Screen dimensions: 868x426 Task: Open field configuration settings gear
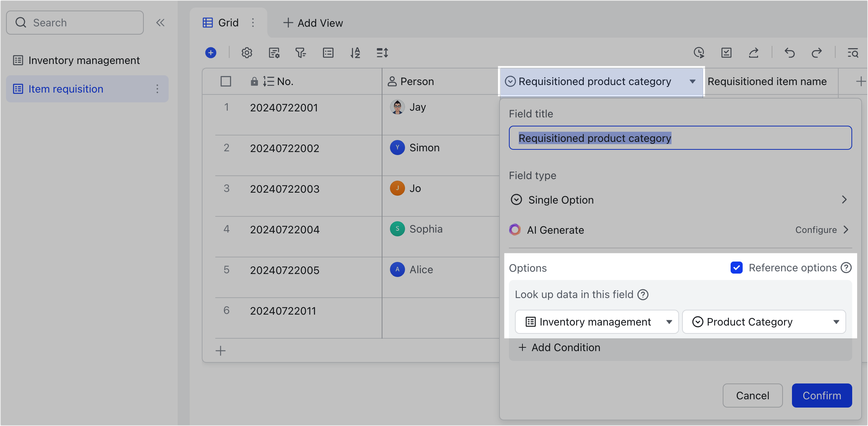(x=247, y=53)
